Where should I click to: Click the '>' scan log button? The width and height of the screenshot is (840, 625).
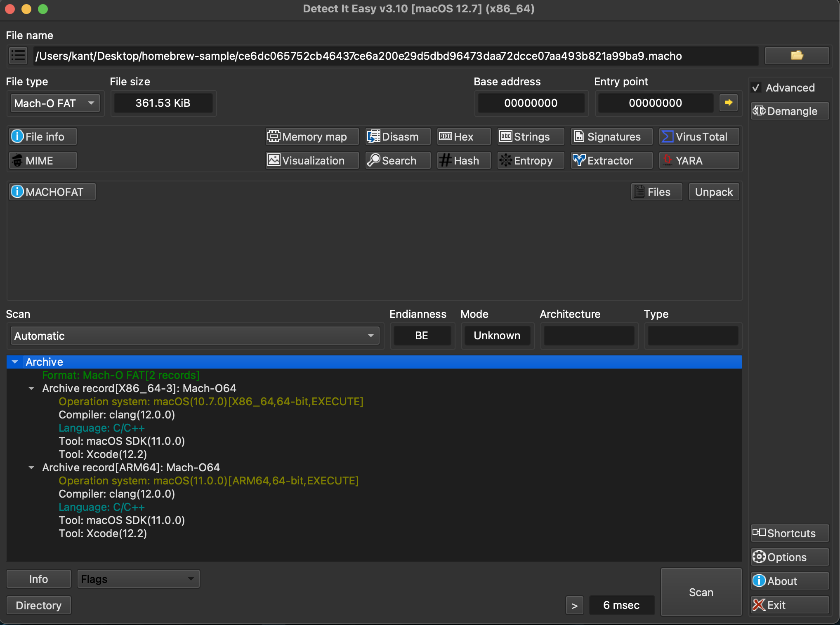[x=574, y=605]
